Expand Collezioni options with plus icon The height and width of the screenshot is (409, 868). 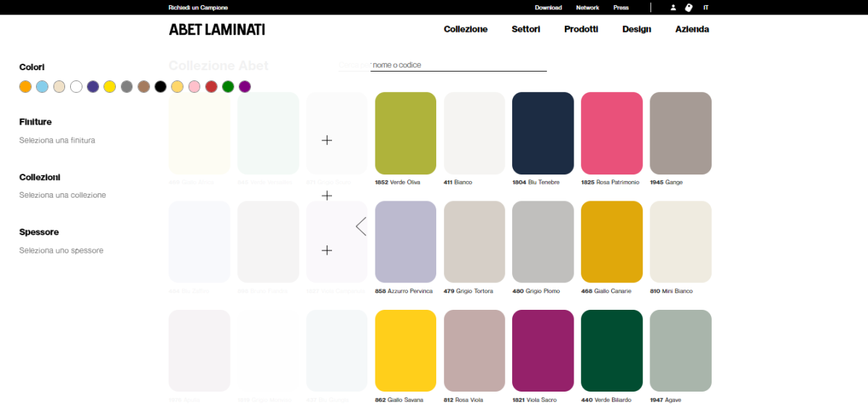click(327, 195)
